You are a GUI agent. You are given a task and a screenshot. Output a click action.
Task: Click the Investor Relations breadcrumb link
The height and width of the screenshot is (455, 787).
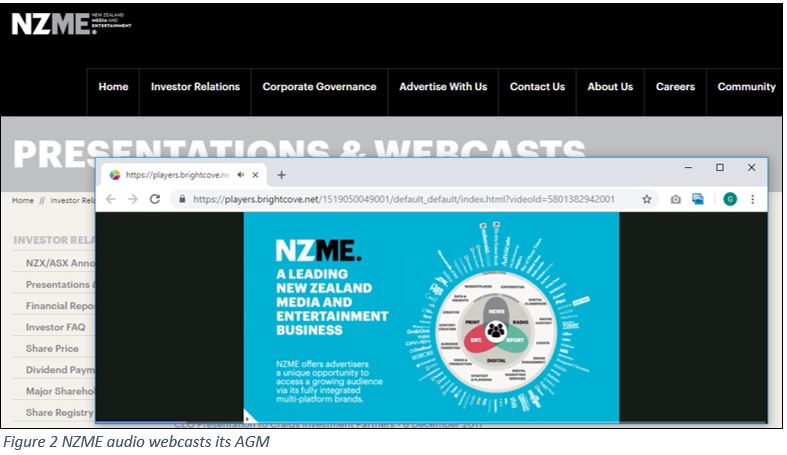[x=72, y=200]
